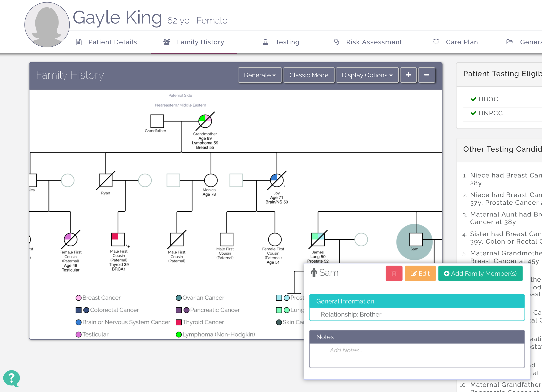Select the Age 51 female first cousin

[x=275, y=239]
